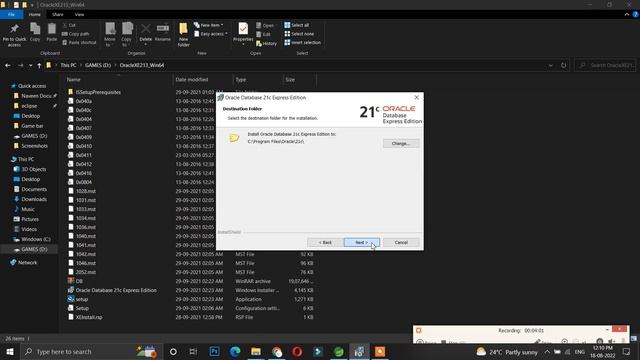
Task: Sort by Date modified column header
Action: 192,80
